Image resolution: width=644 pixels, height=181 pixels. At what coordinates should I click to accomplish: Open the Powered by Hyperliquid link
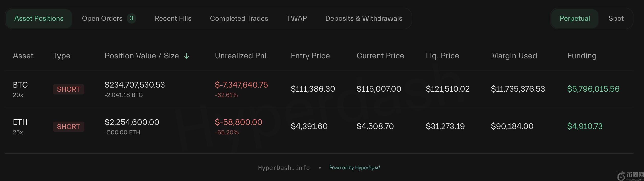[354, 168]
